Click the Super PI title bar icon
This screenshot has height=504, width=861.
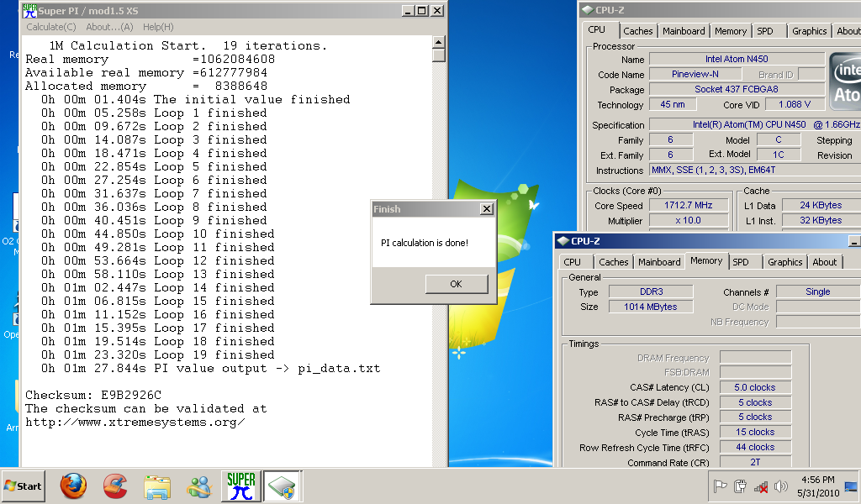29,10
